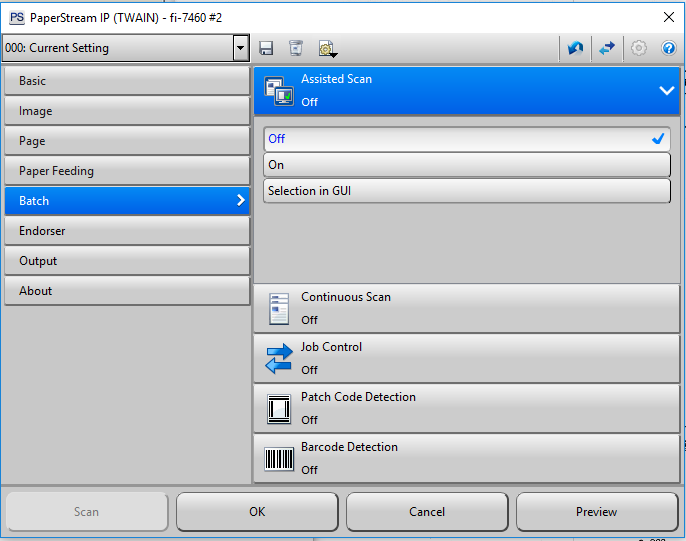Collapse the Assisted Scan section chevron

(x=667, y=90)
